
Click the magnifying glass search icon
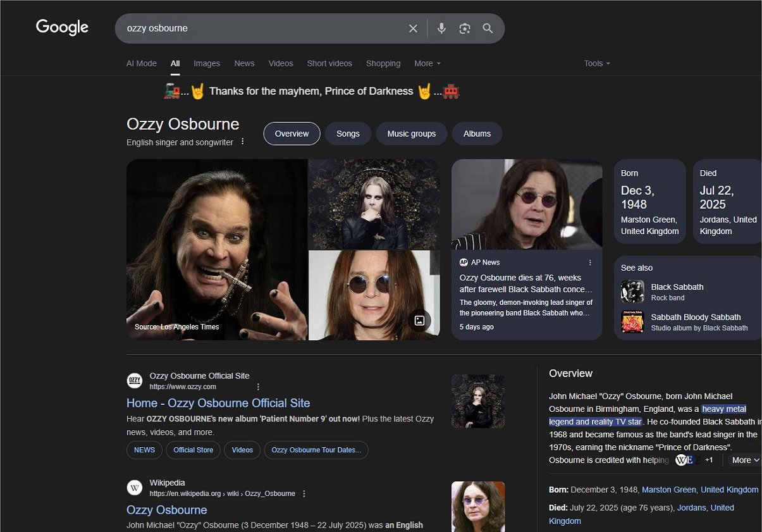point(488,28)
